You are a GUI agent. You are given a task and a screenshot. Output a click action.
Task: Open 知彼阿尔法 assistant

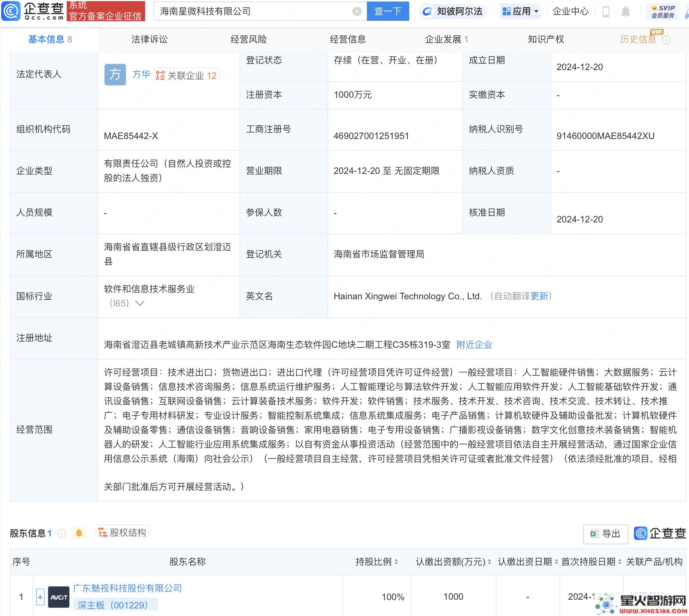click(x=453, y=11)
